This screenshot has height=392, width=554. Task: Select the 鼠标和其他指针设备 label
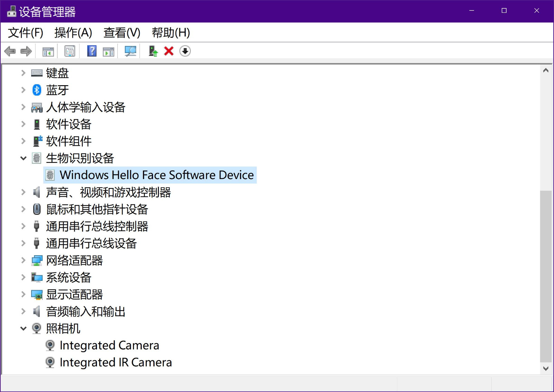click(x=97, y=209)
